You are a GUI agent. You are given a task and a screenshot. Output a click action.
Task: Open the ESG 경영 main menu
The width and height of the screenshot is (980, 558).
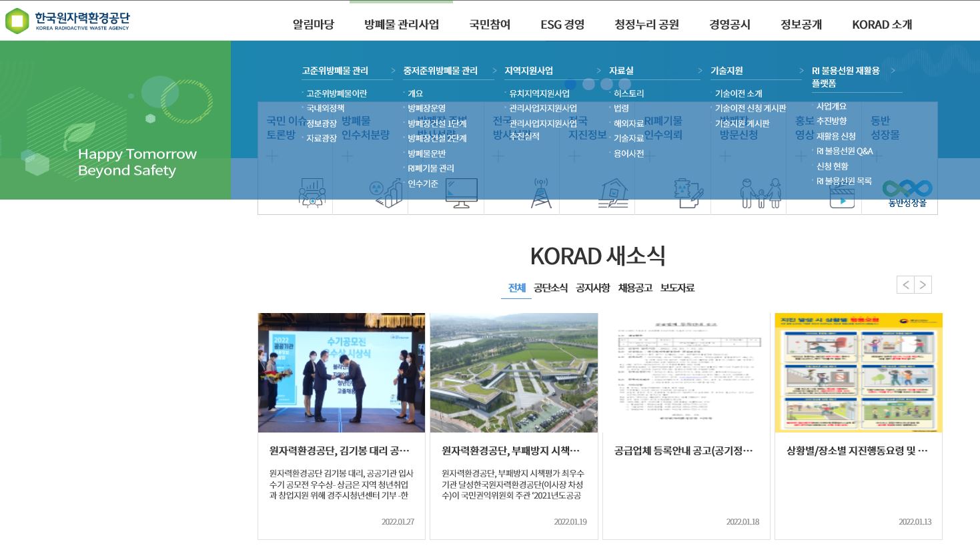pos(562,25)
